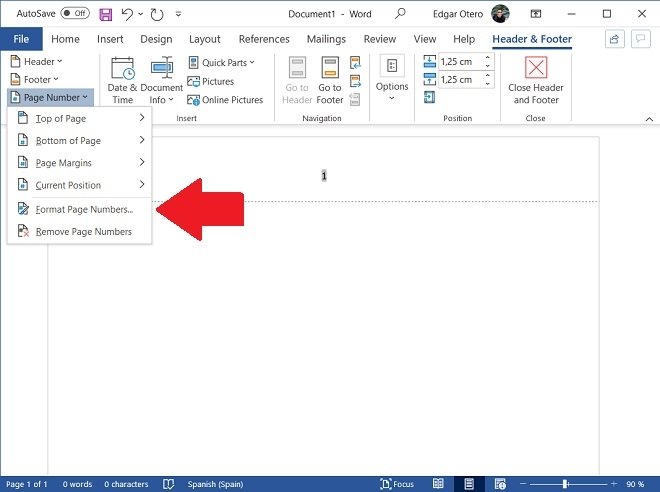
Task: Click the Next section navigation icon
Action: [355, 81]
